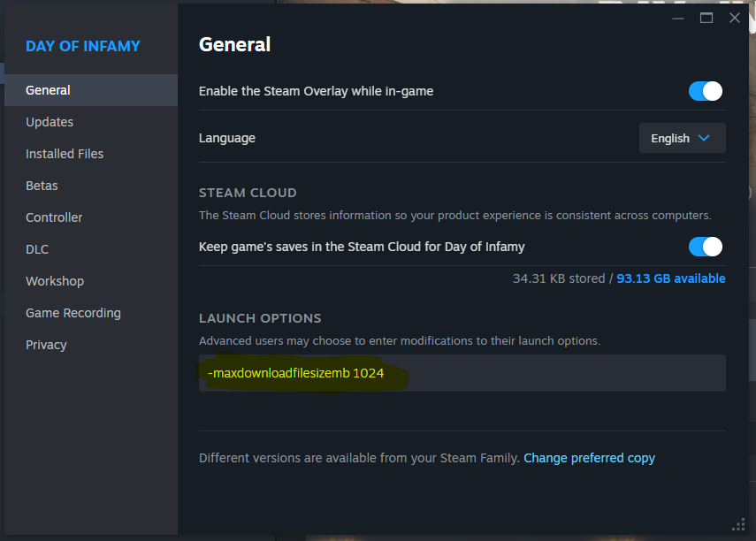Viewport: 756px width, 541px height.
Task: Open Controller settings
Action: (x=54, y=217)
